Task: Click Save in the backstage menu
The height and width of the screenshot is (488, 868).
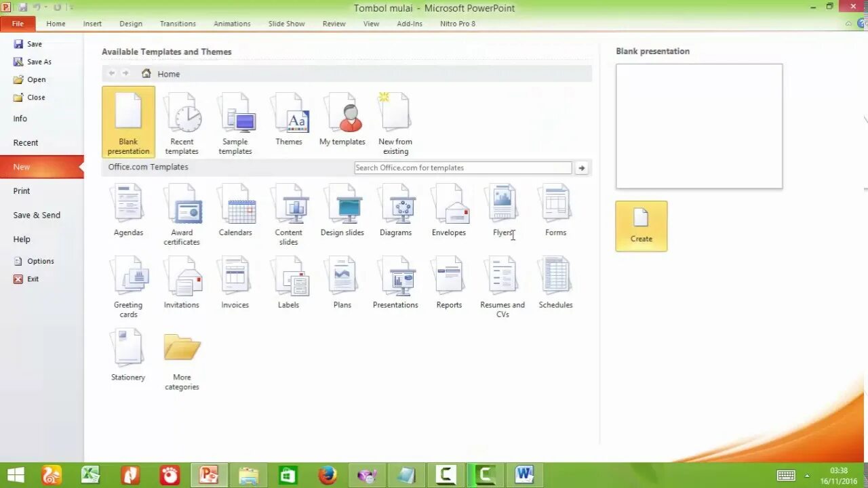Action: (28, 44)
